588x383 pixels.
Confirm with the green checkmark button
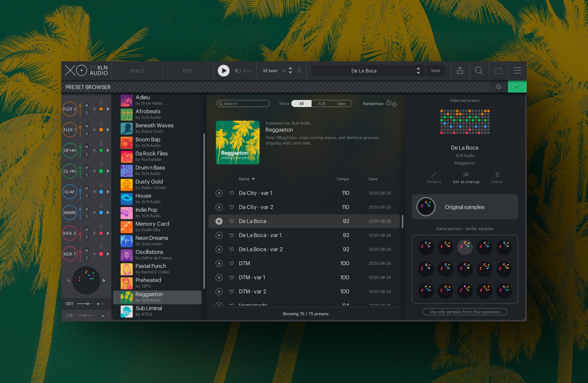tap(517, 87)
